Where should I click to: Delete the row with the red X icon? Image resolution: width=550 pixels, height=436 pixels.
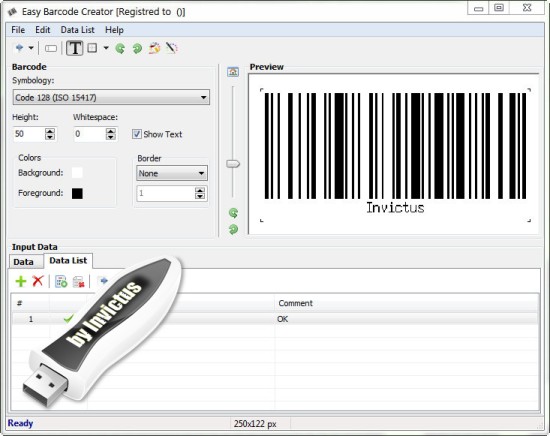coord(38,281)
